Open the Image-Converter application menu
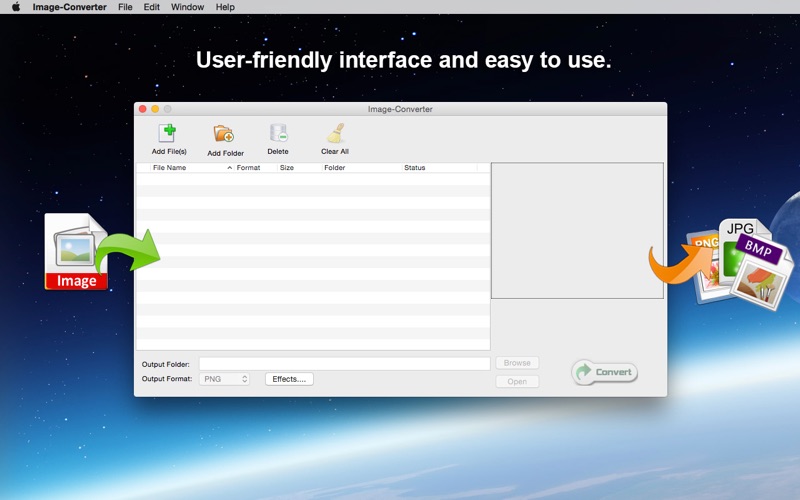Image resolution: width=800 pixels, height=500 pixels. click(69, 7)
